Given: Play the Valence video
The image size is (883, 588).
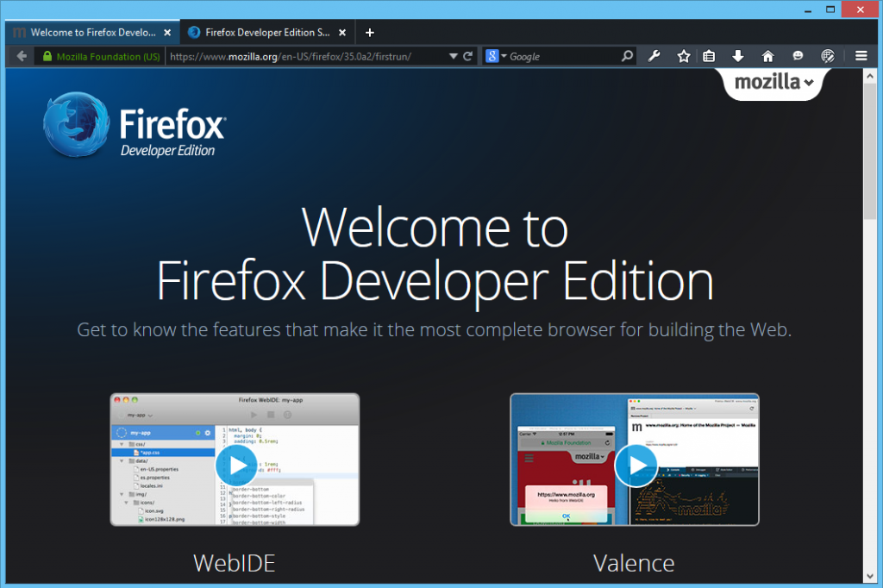Looking at the screenshot, I should click(x=635, y=466).
